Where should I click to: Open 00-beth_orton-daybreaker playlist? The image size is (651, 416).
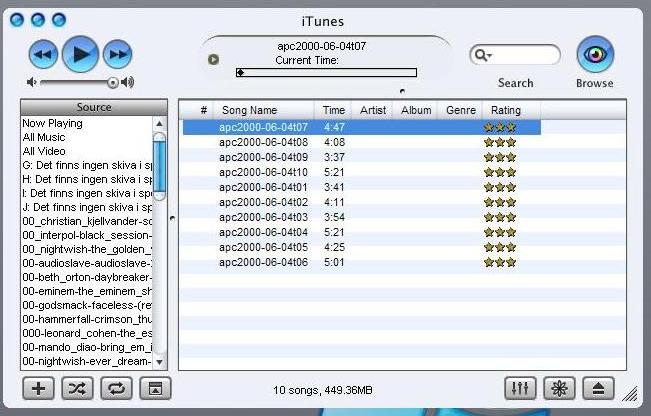(x=87, y=277)
